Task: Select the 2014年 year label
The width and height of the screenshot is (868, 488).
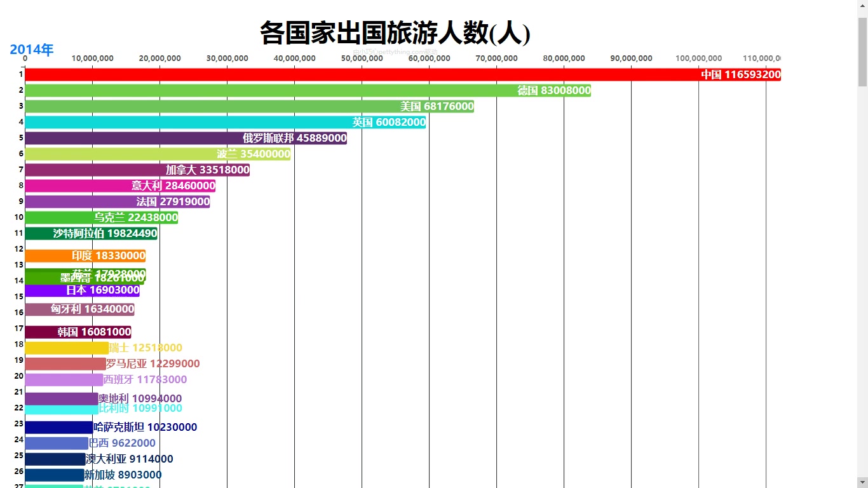Action: pos(32,50)
